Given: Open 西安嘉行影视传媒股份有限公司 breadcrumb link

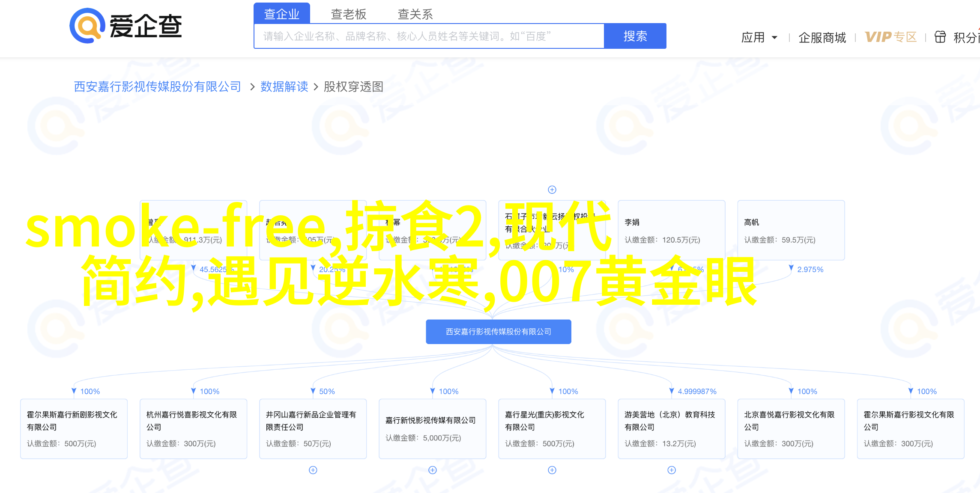Looking at the screenshot, I should pos(158,87).
